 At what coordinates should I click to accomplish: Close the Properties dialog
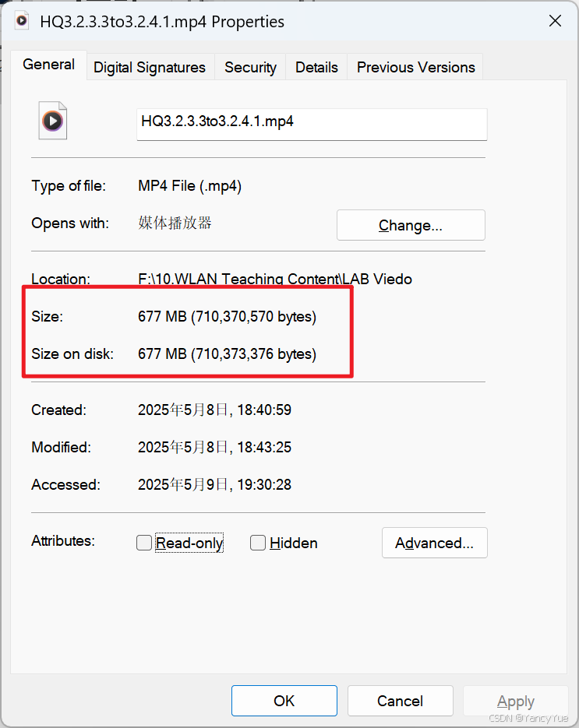point(555,21)
